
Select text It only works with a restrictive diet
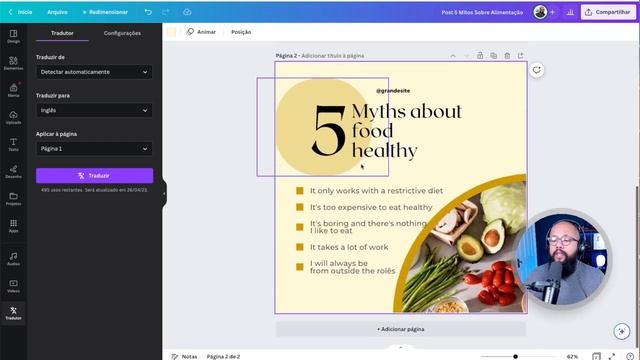tap(376, 191)
